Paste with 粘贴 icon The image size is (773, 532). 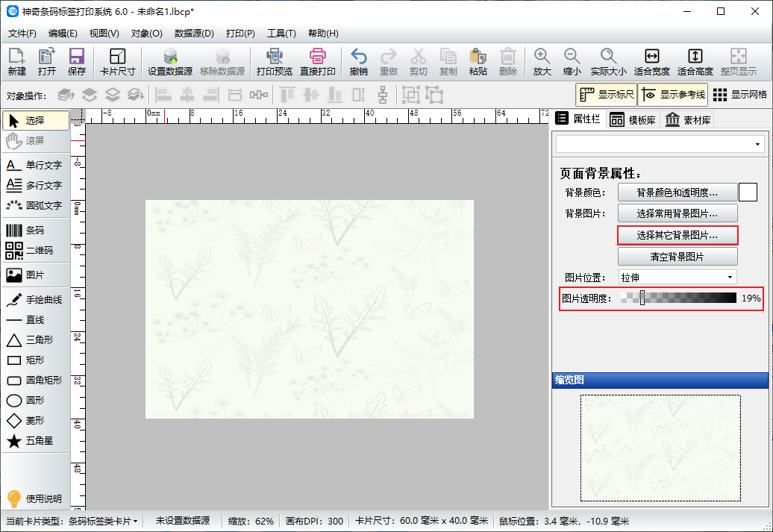point(478,62)
